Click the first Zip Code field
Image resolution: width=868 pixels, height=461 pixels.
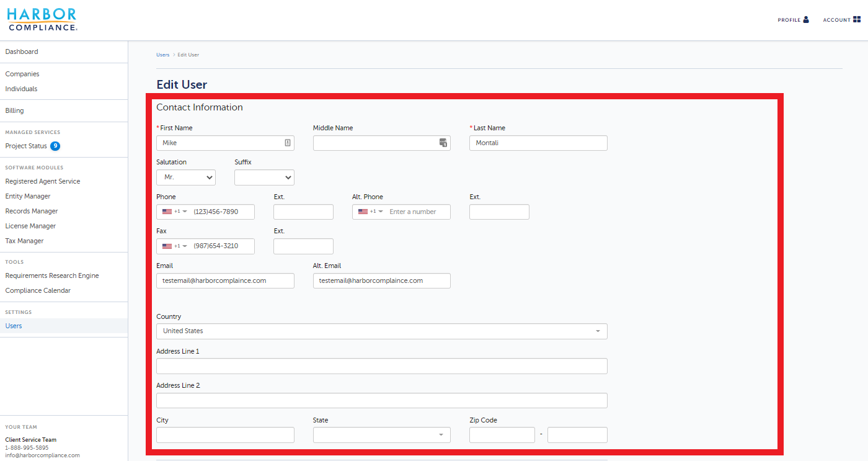click(x=502, y=435)
